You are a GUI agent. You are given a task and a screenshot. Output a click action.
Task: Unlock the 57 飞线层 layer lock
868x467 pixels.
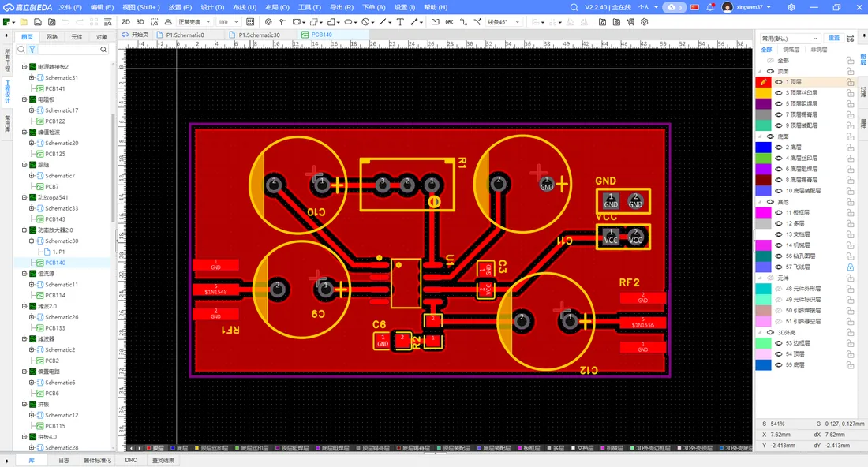[x=851, y=267]
